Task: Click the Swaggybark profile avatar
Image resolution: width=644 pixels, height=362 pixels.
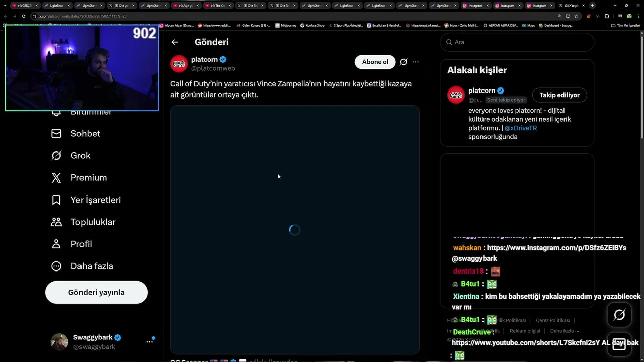Action: tap(59, 342)
